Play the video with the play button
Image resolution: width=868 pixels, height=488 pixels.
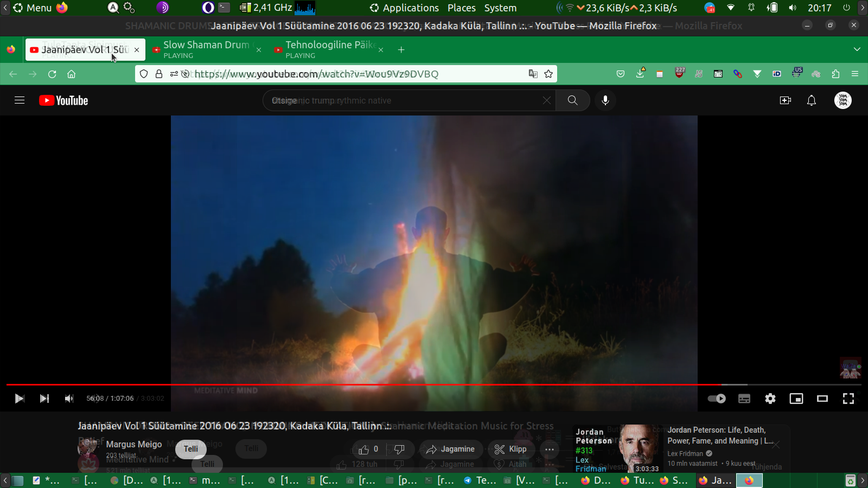click(x=20, y=399)
